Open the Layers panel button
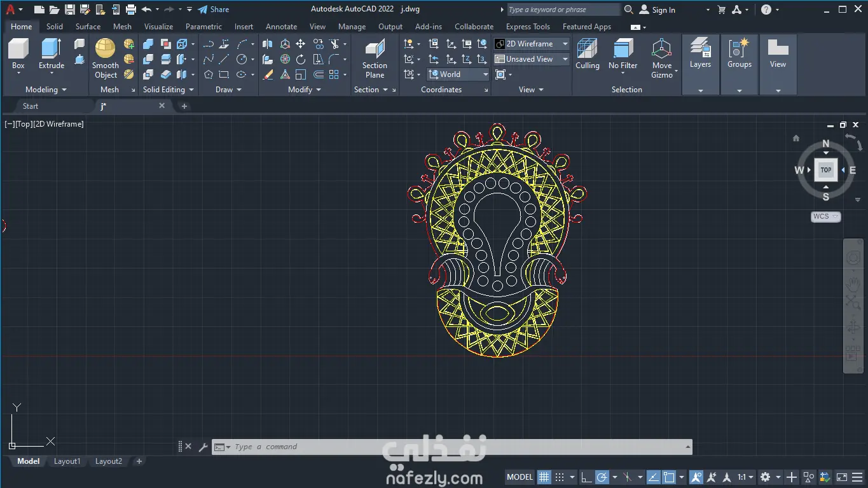Image resolution: width=868 pixels, height=488 pixels. tap(700, 54)
